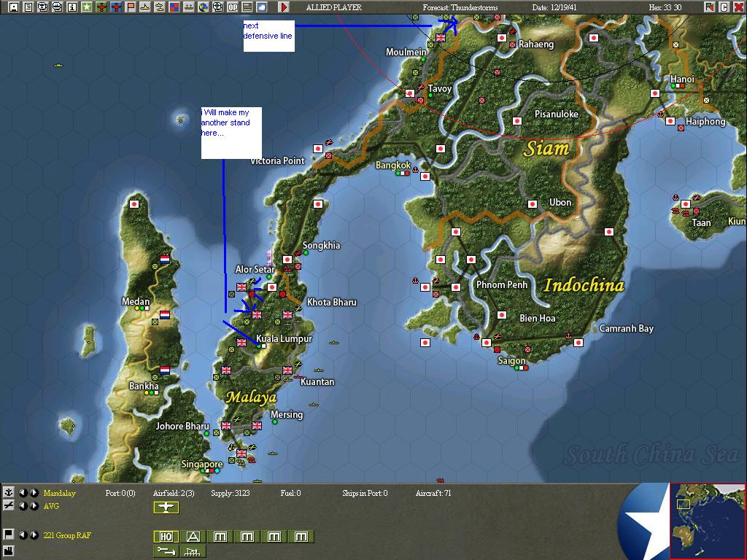Click the anchor icon beside Mandalay

[9, 493]
